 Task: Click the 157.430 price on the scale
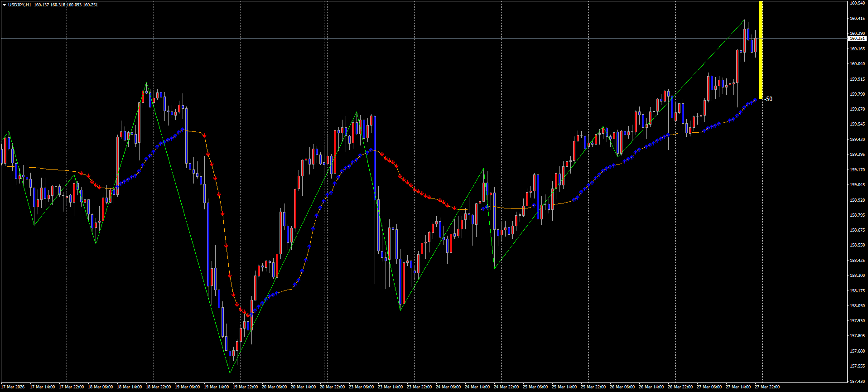point(857,381)
